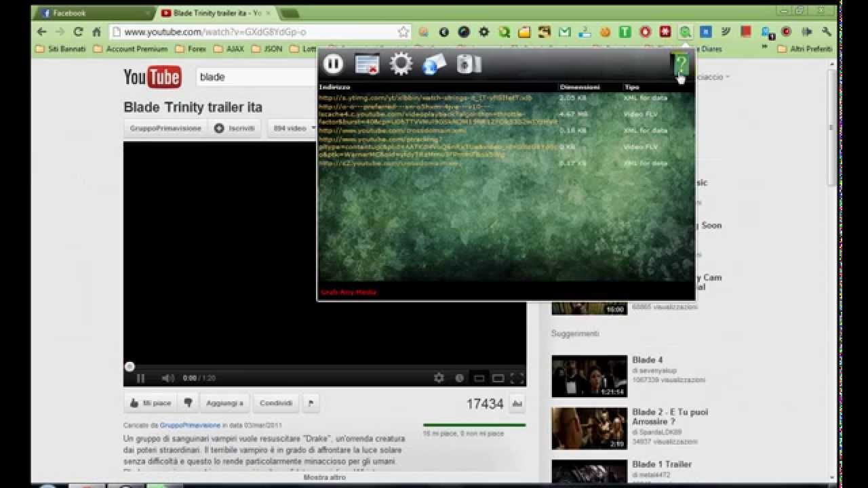Bookmark this page with the star icon
The image size is (868, 488).
403,32
